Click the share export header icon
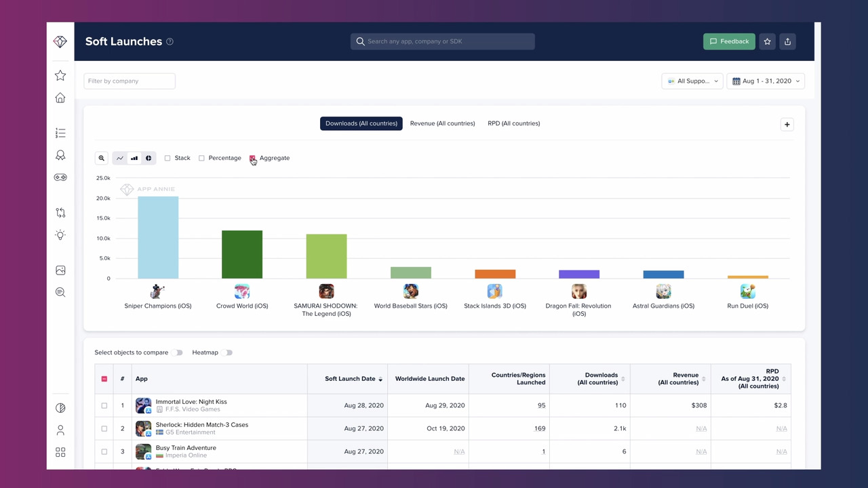This screenshot has height=488, width=868. tap(787, 41)
